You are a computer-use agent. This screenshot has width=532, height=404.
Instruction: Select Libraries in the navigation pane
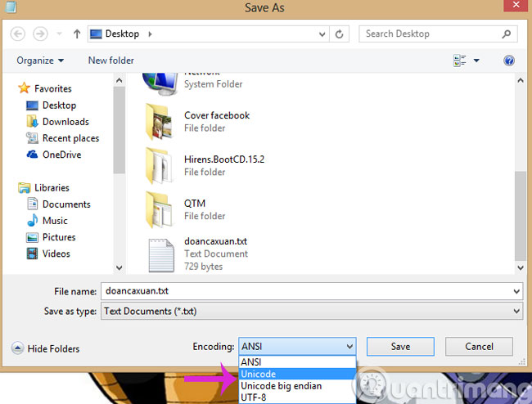(x=52, y=187)
